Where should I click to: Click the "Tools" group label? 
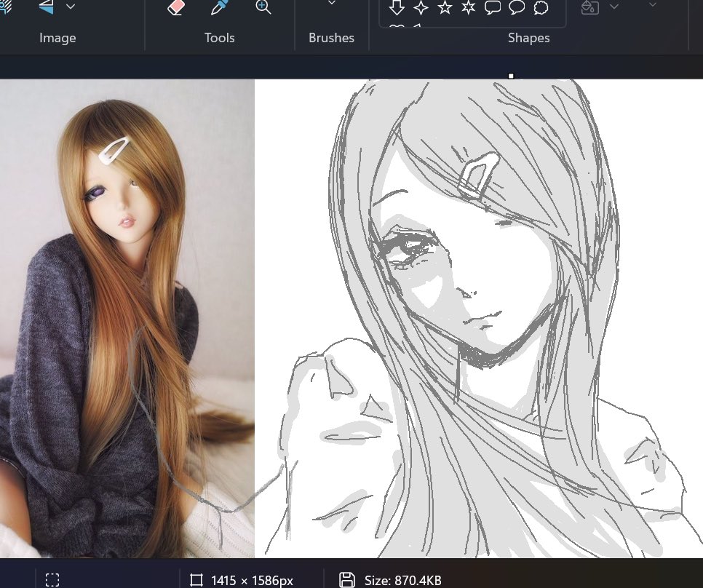220,38
